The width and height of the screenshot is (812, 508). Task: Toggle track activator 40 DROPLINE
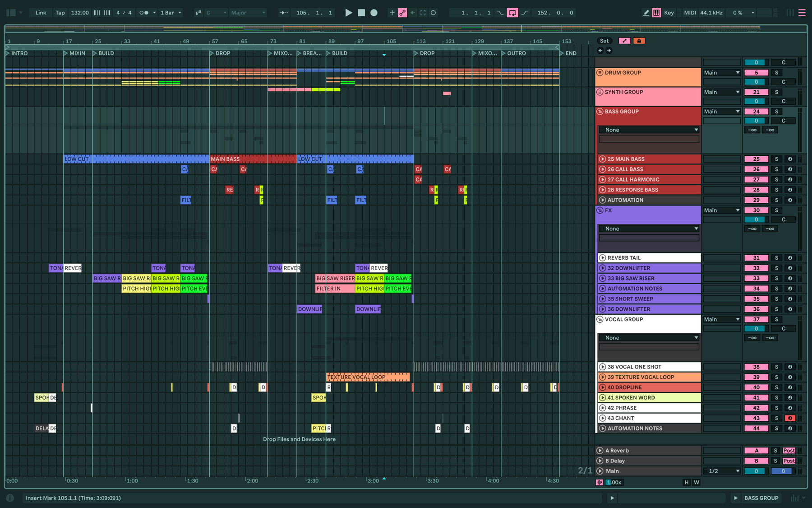point(757,387)
